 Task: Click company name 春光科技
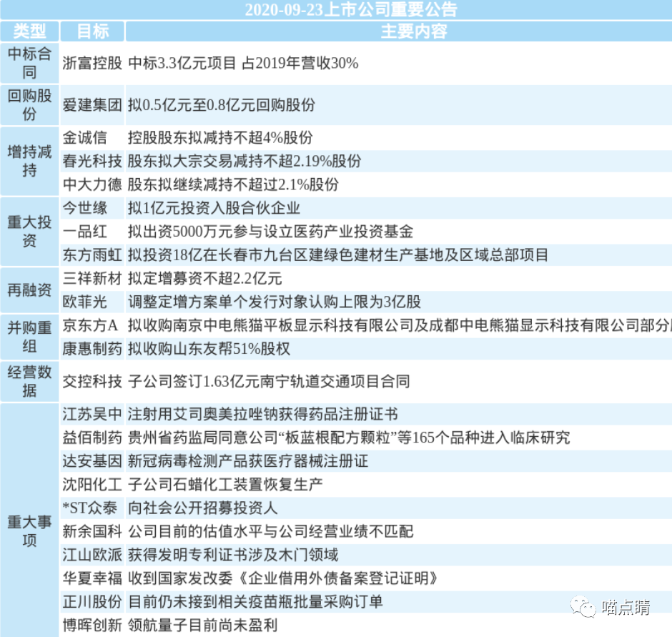coord(92,161)
